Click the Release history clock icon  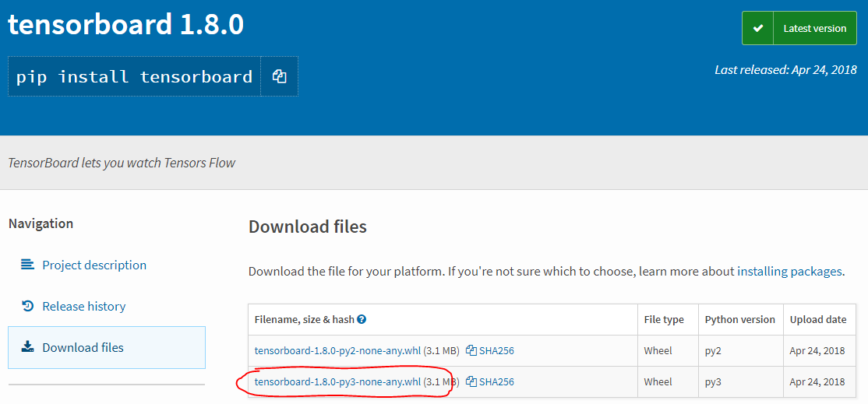tap(28, 306)
